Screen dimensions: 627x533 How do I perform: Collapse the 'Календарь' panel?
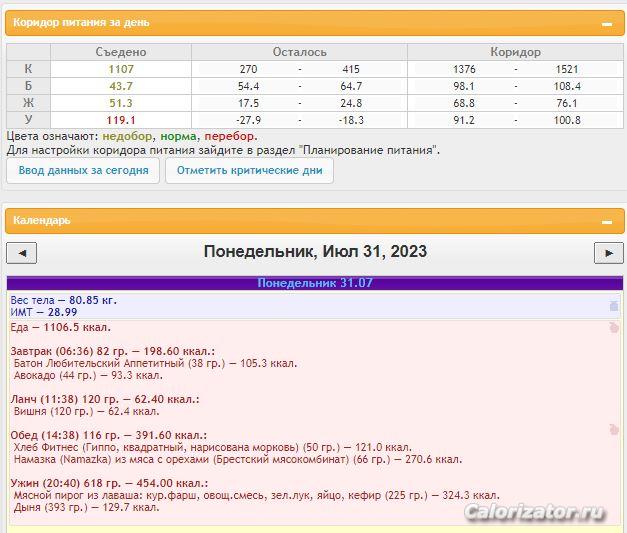tap(606, 221)
